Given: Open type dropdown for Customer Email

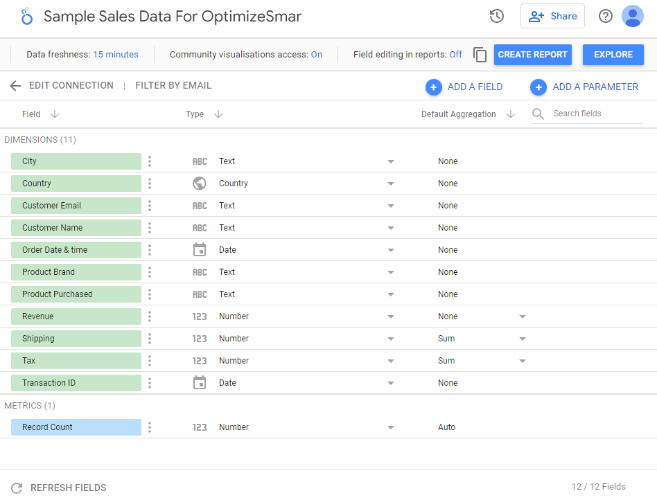Looking at the screenshot, I should [391, 206].
